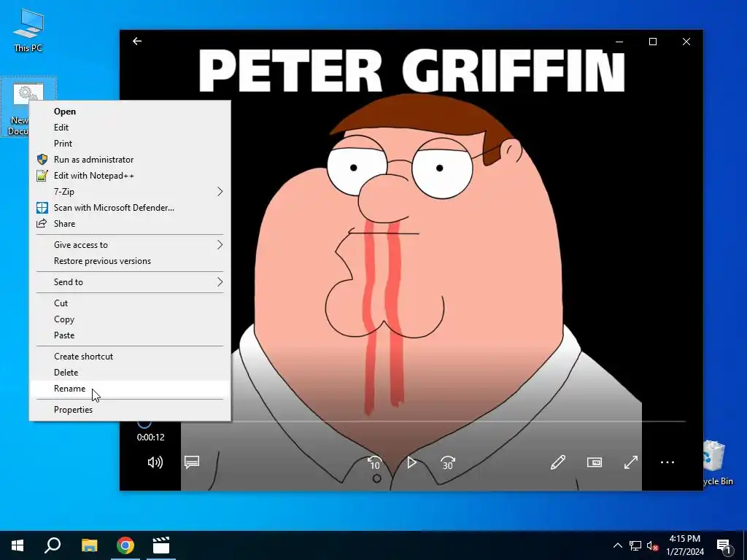Click the back arrow in the video player

pyautogui.click(x=137, y=42)
